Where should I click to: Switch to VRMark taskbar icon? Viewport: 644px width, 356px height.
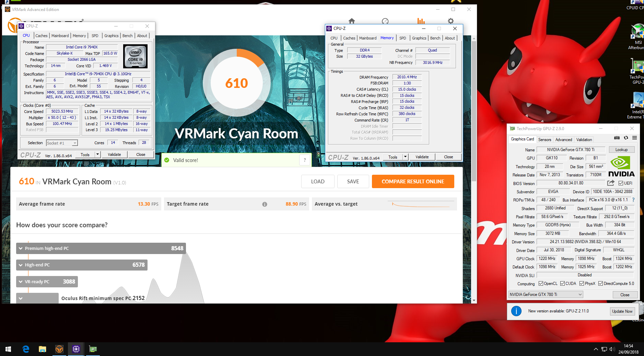pos(59,349)
